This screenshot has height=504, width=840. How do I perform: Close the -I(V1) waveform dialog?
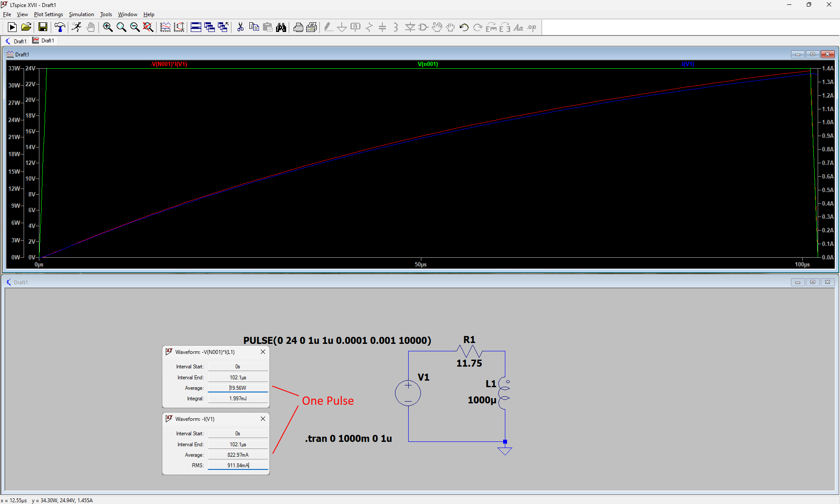click(x=263, y=419)
